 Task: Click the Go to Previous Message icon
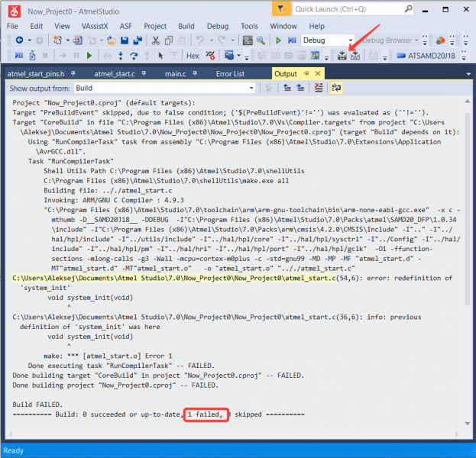coord(287,88)
